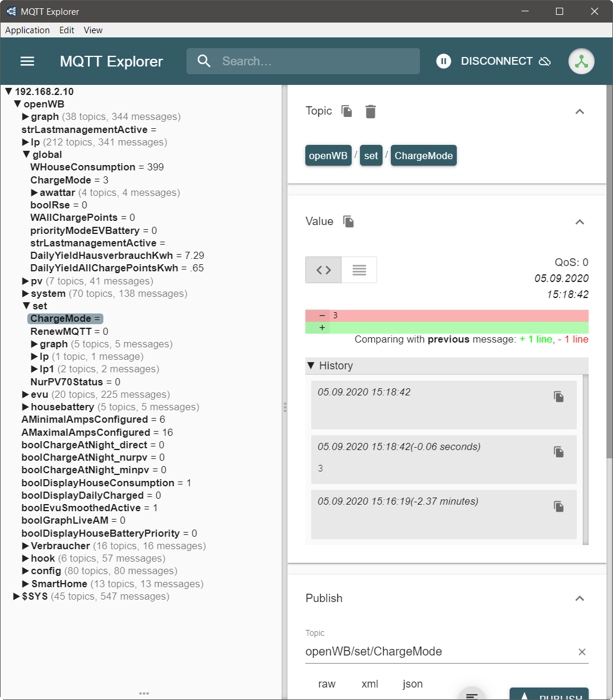Image resolution: width=613 pixels, height=700 pixels.
Task: Select priorityModeEVBattery = 0 topic
Action: [93, 230]
